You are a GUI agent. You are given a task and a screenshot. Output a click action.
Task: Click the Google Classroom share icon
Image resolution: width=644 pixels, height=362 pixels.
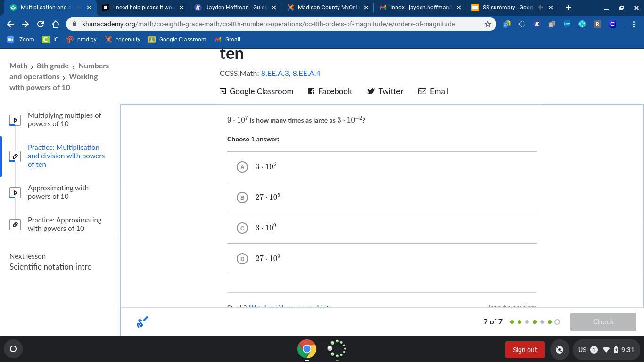223,91
